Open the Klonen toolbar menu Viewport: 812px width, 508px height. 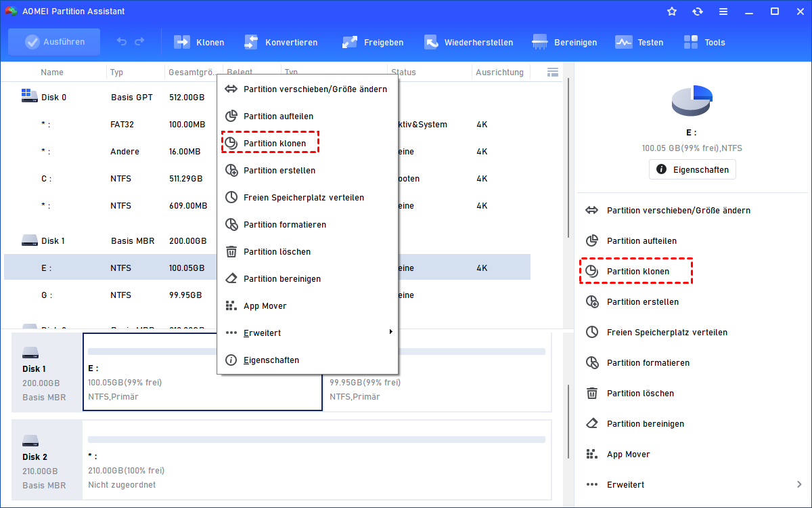[199, 42]
